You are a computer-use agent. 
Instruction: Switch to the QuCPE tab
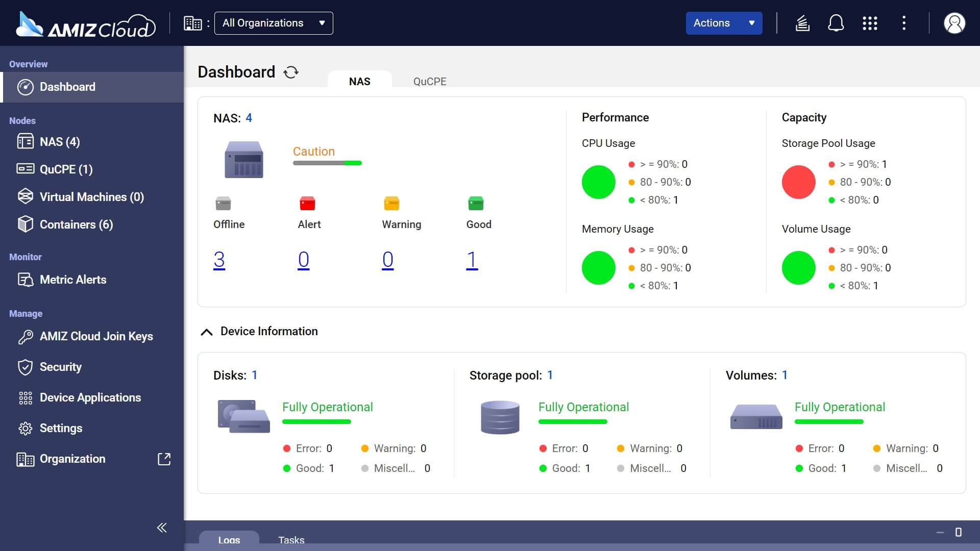pyautogui.click(x=430, y=81)
